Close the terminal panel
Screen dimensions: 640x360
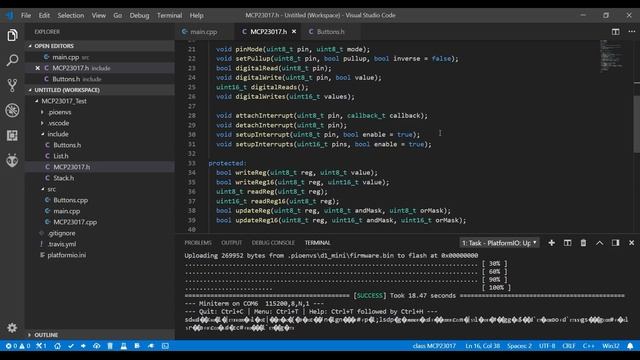click(x=631, y=243)
